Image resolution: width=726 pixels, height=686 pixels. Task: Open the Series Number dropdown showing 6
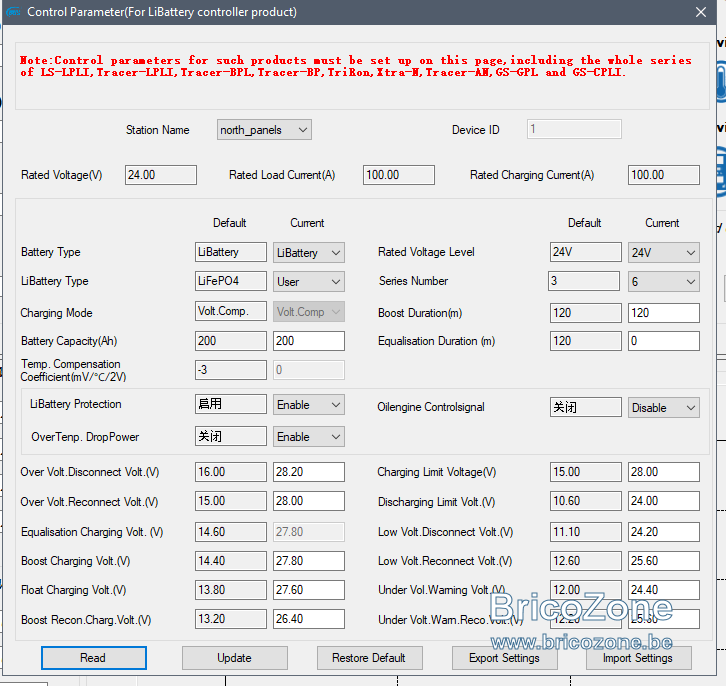(663, 281)
